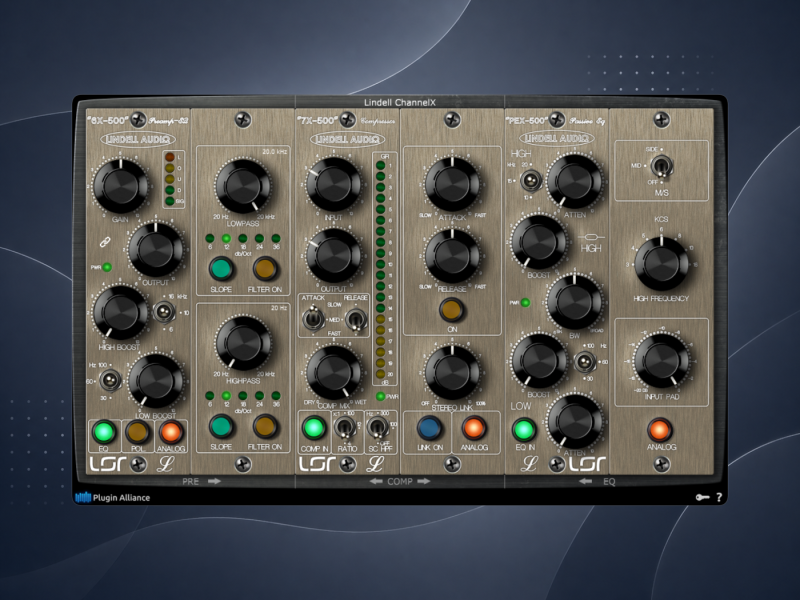Click the compressor INPUT knob

(334, 184)
